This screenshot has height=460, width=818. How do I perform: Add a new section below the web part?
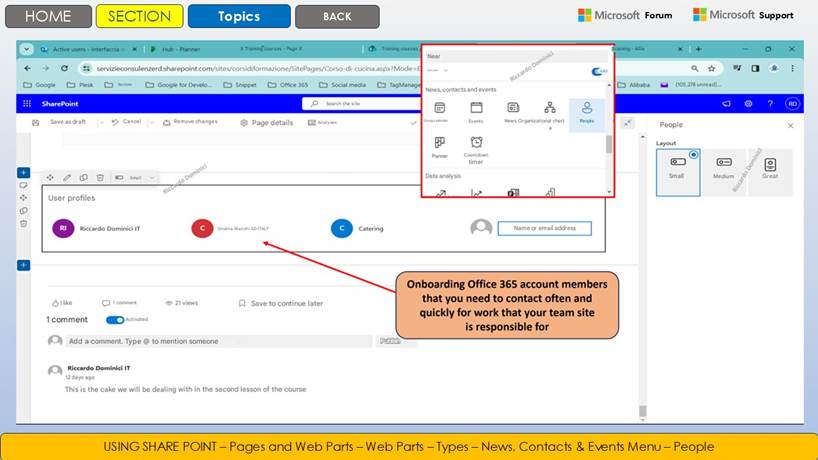pos(23,265)
